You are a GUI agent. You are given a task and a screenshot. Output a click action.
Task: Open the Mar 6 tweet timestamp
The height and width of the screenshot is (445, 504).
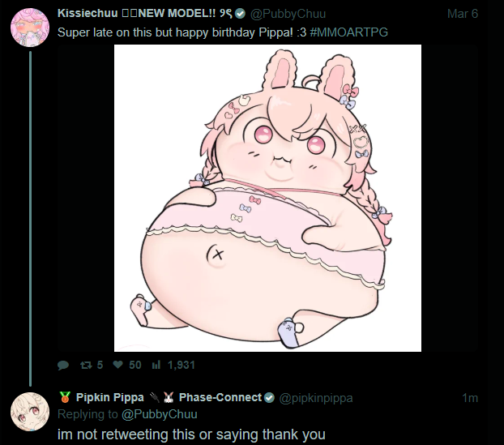click(x=463, y=14)
